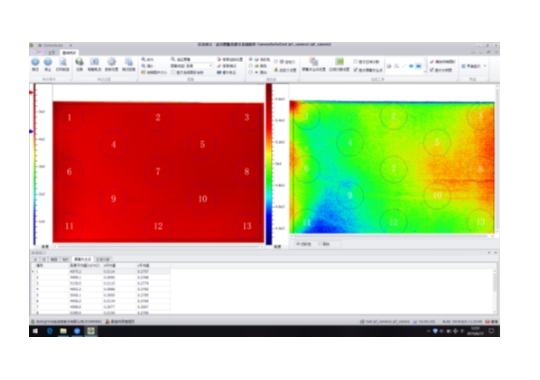
Task: Click the vertical scrollbar of the data table
Action: pos(495,291)
